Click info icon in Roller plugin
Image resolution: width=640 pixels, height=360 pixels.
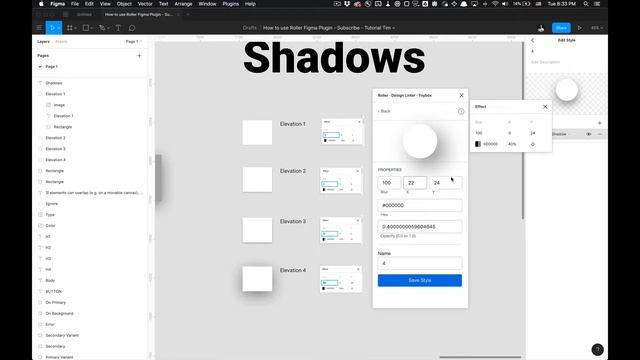pyautogui.click(x=461, y=111)
